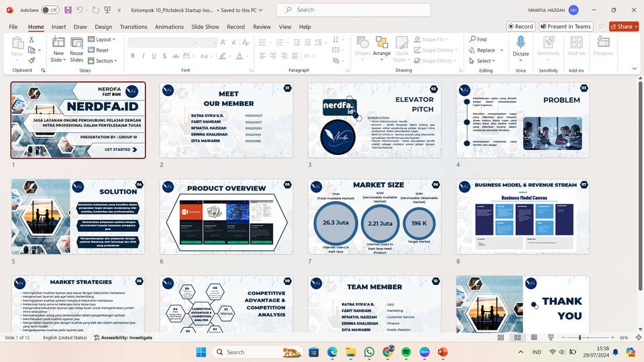The width and height of the screenshot is (644, 362).
Task: Toggle text Shadow formatting
Action: click(165, 56)
